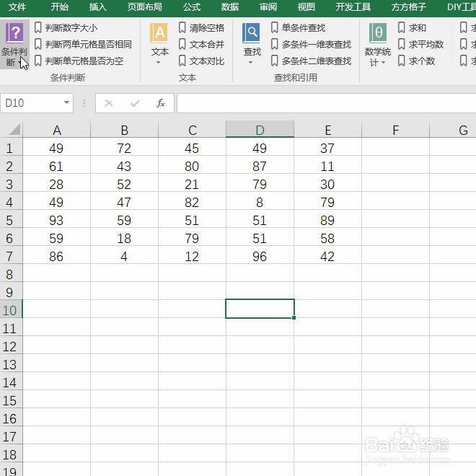Select cell B7 containing 4
This screenshot has width=476, height=476.
tap(124, 256)
